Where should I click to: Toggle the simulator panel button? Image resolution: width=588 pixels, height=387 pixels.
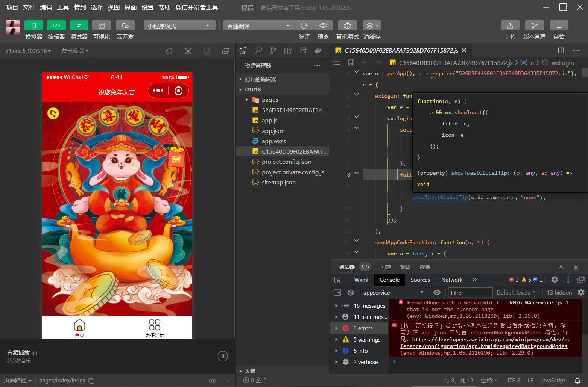[x=34, y=26]
